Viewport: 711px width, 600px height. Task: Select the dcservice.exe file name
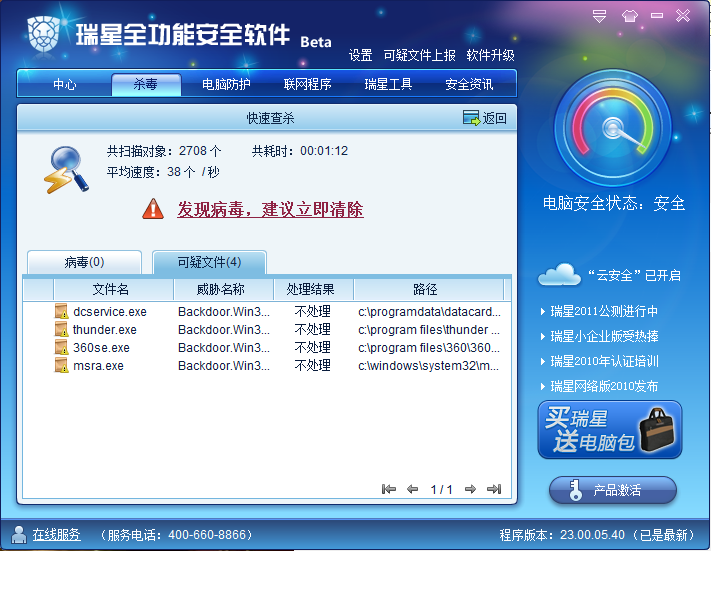coord(110,312)
